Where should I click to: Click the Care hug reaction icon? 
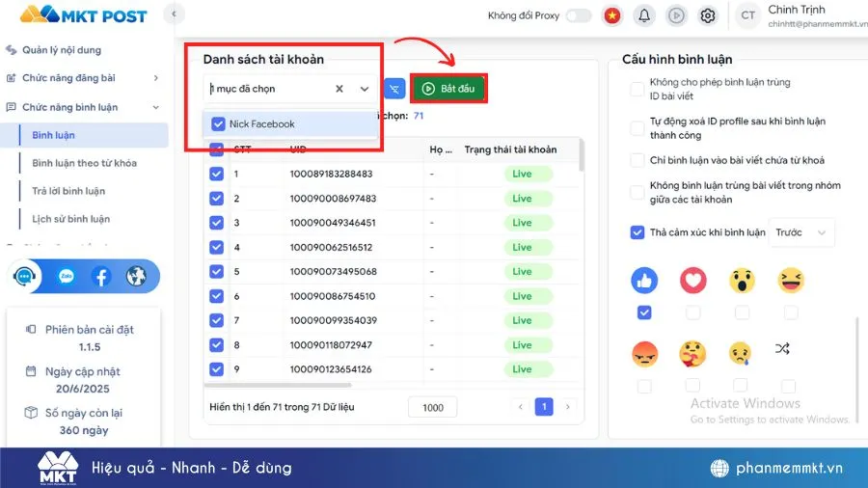pyautogui.click(x=692, y=354)
